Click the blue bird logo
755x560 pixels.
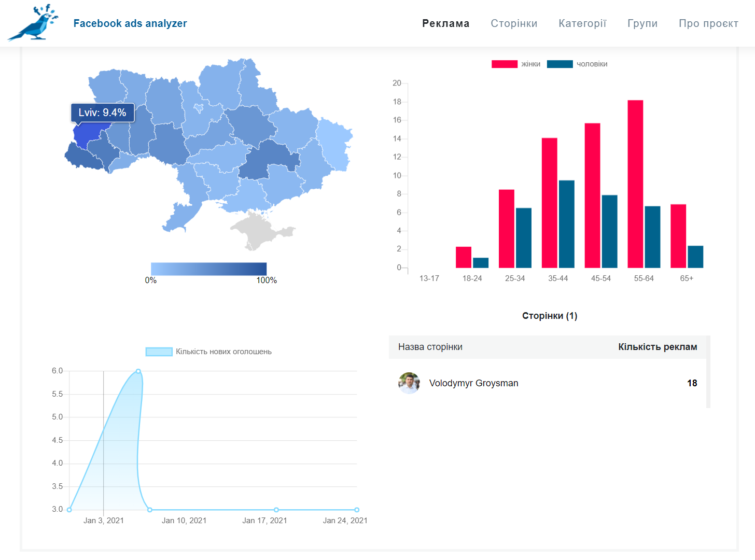[33, 22]
